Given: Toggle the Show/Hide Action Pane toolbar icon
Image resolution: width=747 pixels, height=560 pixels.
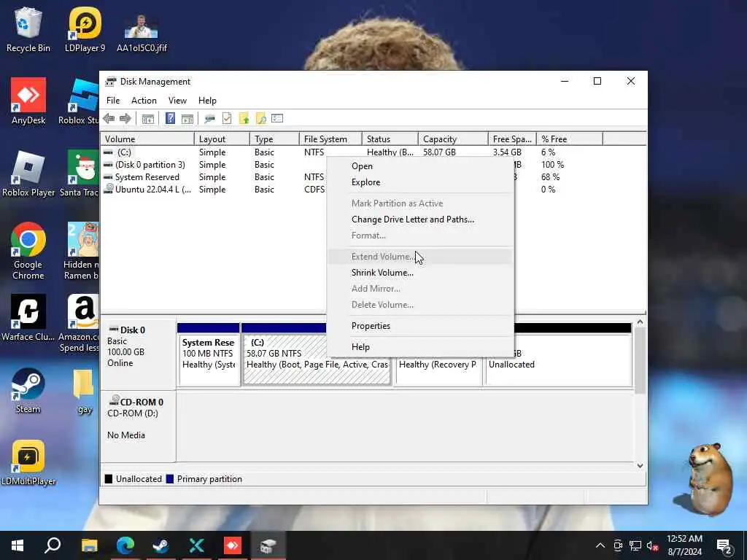Looking at the screenshot, I should click(x=187, y=119).
